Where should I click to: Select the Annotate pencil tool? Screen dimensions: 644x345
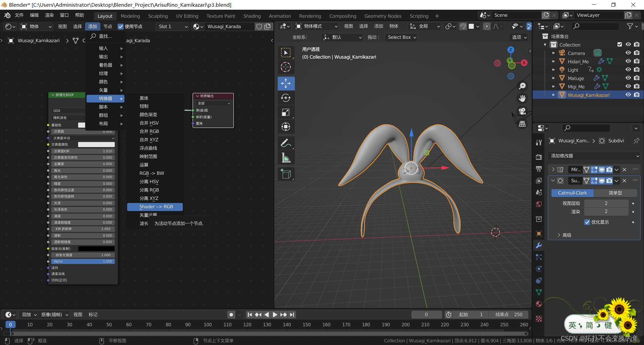(x=286, y=143)
